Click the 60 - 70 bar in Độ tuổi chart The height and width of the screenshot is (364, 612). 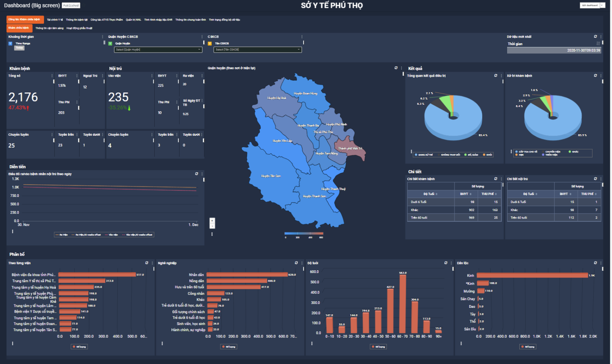(403, 304)
